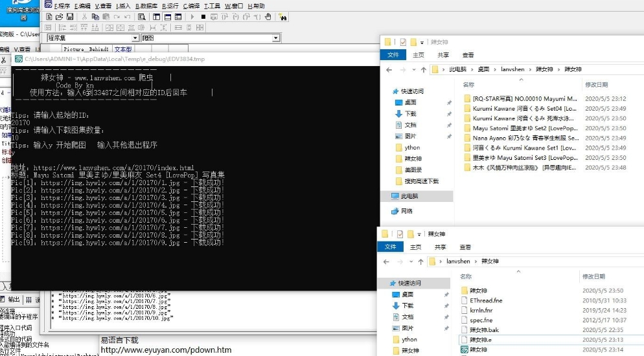Select the EThread.fne file
The image size is (644, 356).
[x=485, y=300]
